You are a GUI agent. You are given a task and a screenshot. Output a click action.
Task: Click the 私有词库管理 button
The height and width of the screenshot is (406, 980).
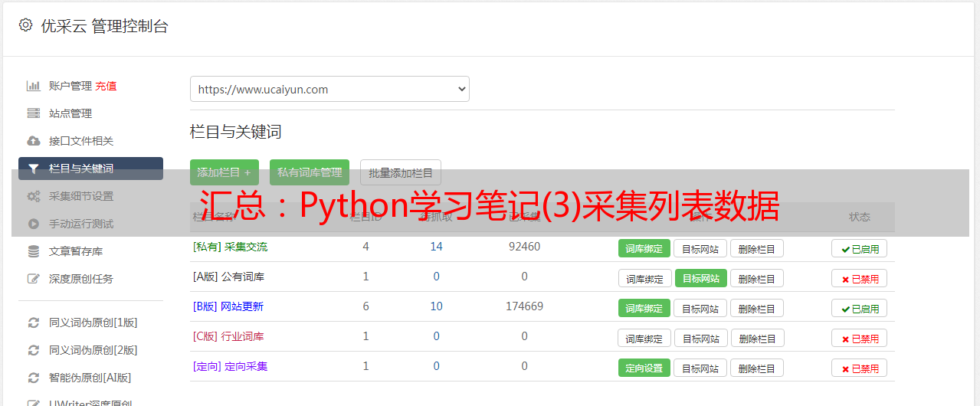pyautogui.click(x=310, y=172)
